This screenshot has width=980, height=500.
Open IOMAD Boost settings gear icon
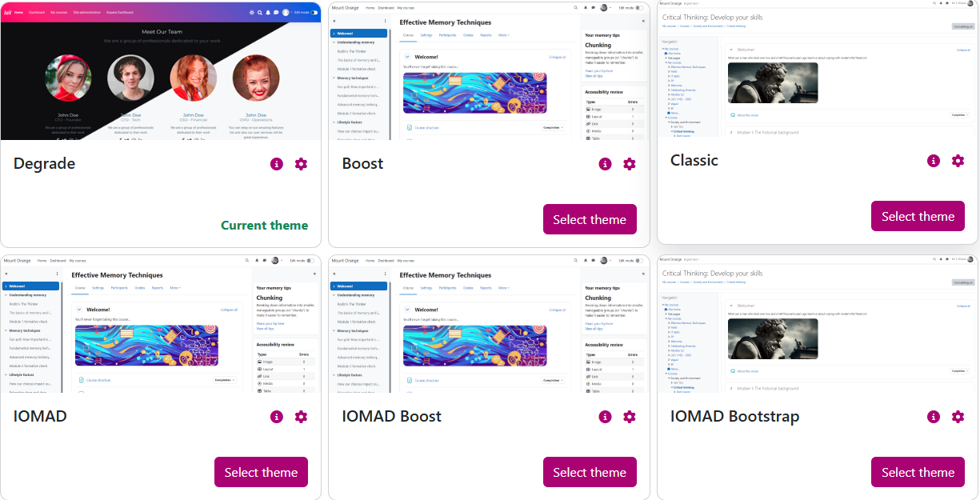pos(630,417)
